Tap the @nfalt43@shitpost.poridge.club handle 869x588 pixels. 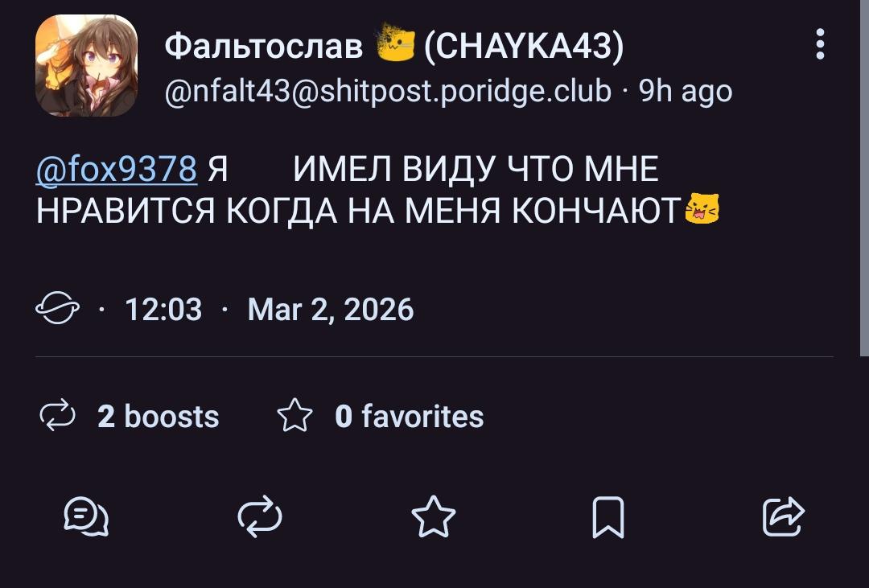click(388, 92)
